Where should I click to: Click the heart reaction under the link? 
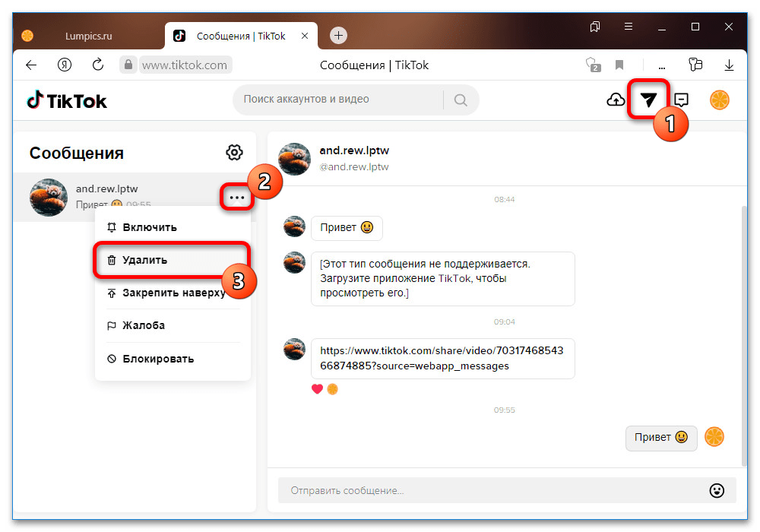(x=317, y=389)
